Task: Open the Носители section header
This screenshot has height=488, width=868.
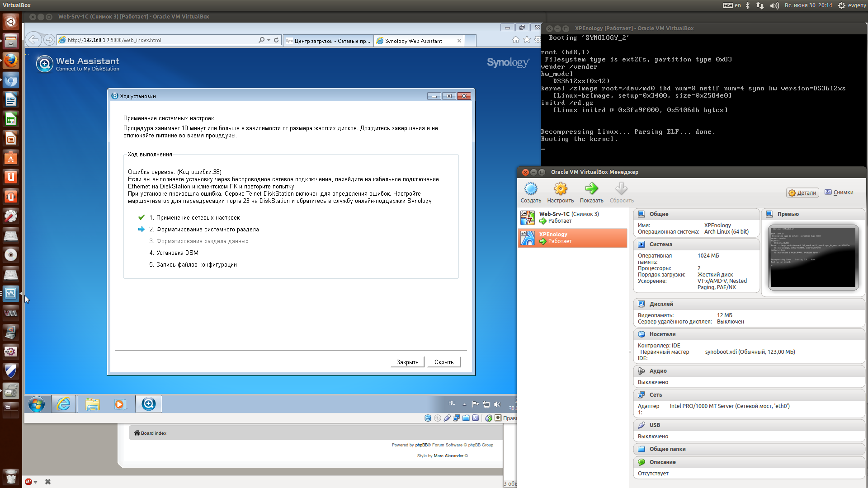Action: pos(749,334)
